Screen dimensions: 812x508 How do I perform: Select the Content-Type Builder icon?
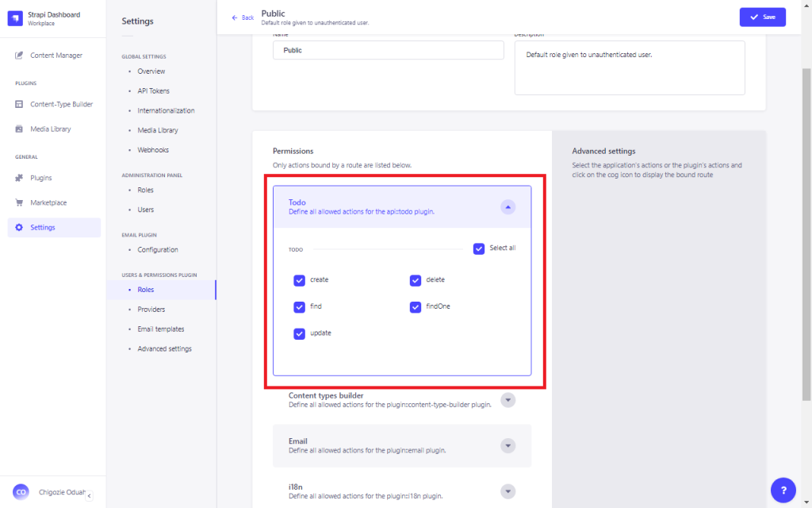(17, 104)
